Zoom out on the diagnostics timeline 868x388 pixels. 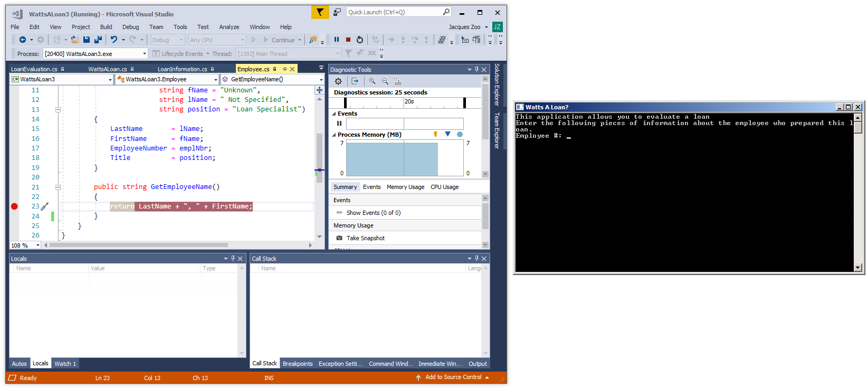385,81
